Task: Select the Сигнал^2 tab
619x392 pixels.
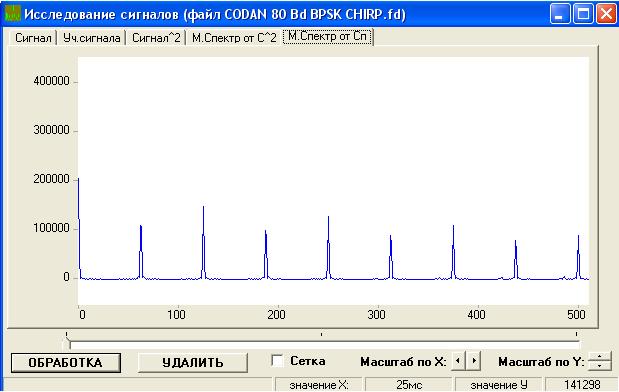Action: point(156,38)
